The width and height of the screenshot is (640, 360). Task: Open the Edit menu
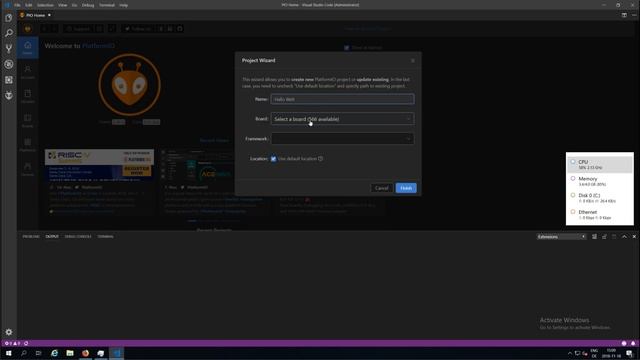(x=29, y=5)
